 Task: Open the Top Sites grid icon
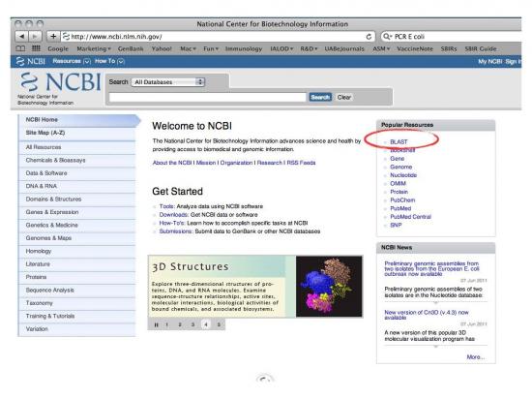[36, 48]
